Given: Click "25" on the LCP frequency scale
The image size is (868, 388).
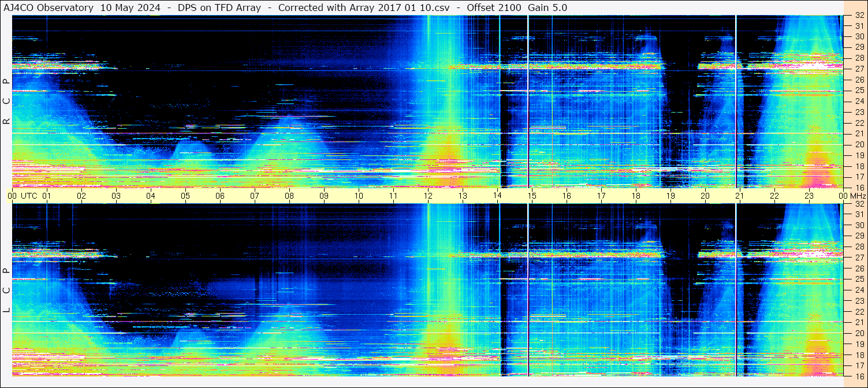Looking at the screenshot, I should [859, 279].
